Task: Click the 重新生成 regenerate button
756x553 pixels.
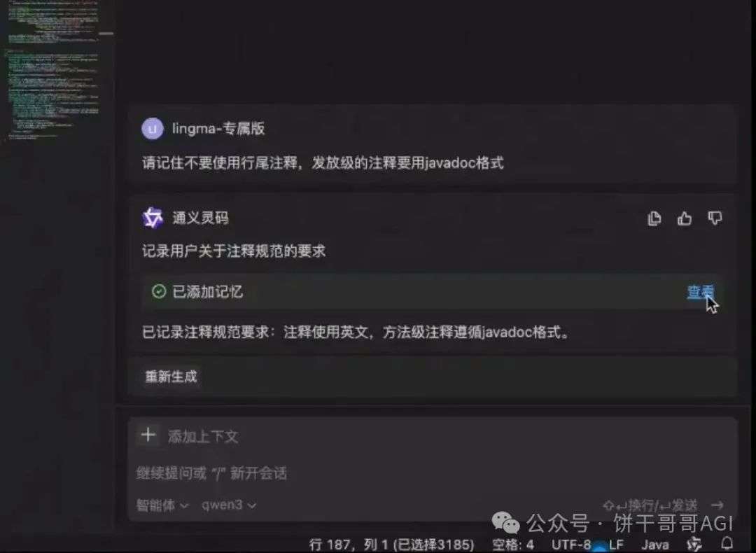Action: coord(171,376)
